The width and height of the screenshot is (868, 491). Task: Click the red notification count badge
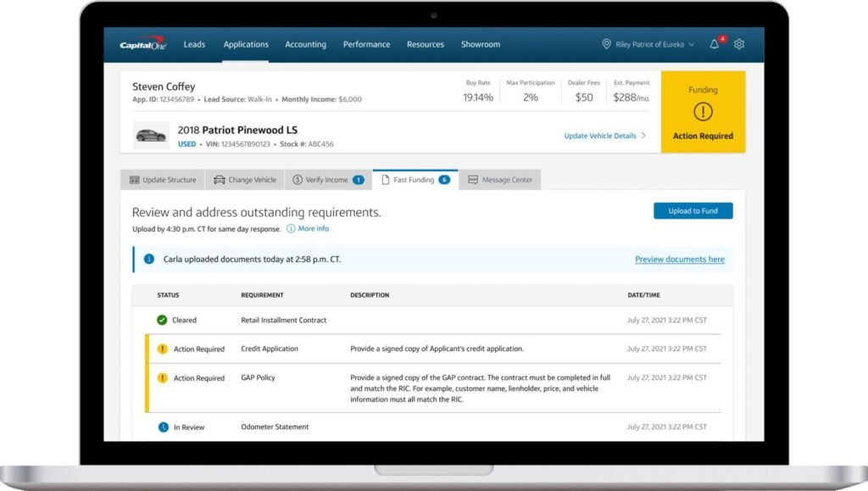coord(722,39)
